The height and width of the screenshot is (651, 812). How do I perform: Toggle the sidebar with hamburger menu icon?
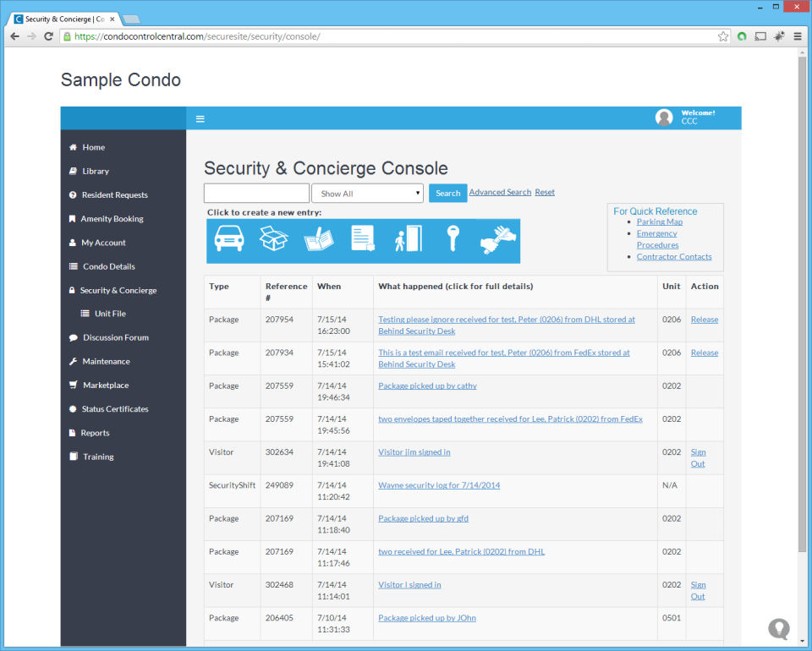tap(200, 119)
